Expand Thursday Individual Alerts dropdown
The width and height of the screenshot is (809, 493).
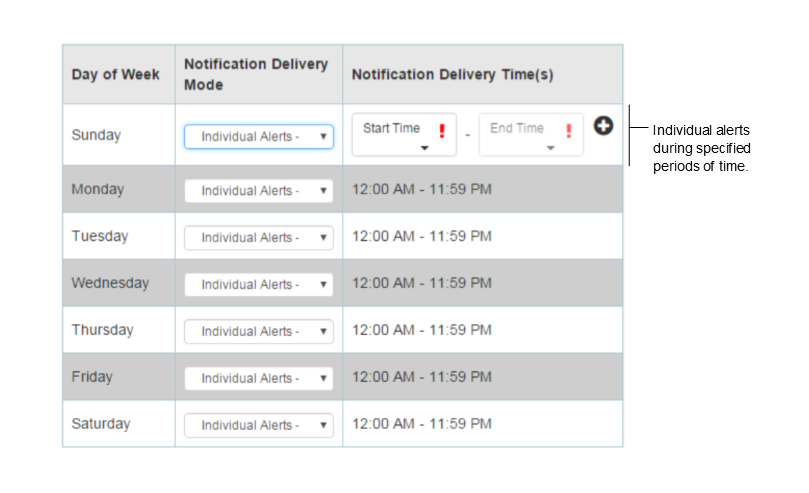pyautogui.click(x=258, y=332)
